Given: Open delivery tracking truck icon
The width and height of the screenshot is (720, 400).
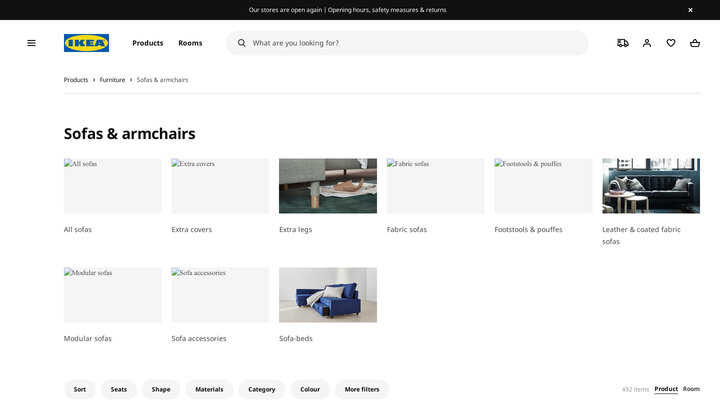Looking at the screenshot, I should click(623, 43).
